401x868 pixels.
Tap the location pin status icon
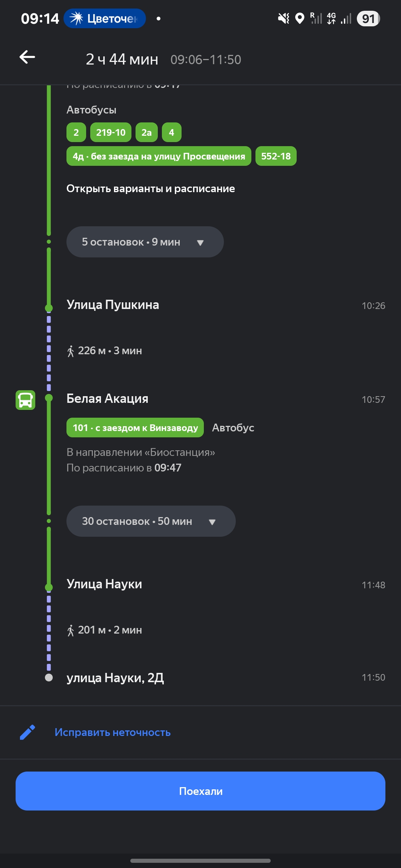[300, 18]
